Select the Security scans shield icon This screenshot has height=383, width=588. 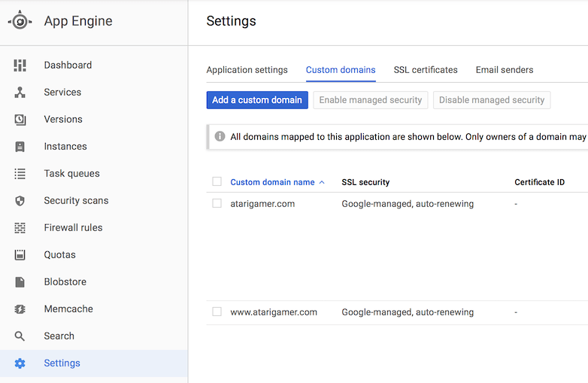click(20, 201)
